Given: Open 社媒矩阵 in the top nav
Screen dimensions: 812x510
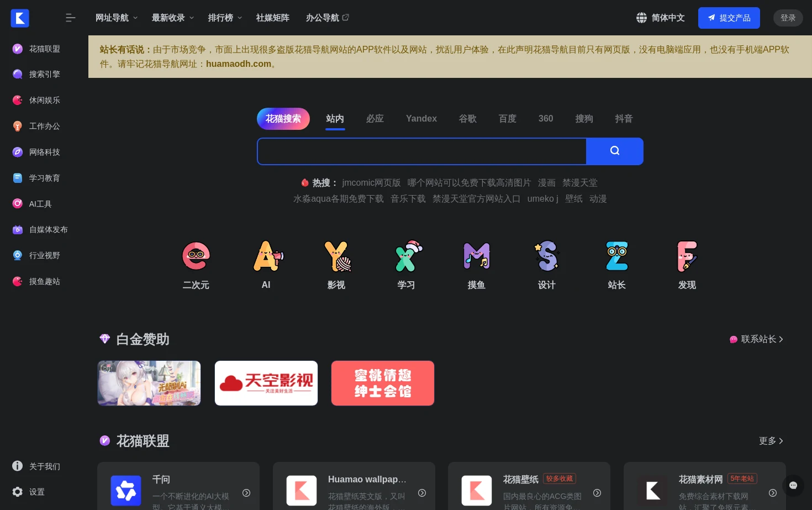Looking at the screenshot, I should [273, 18].
